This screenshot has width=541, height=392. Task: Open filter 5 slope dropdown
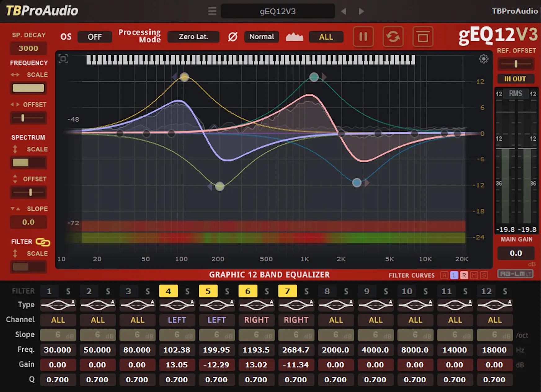(x=217, y=335)
